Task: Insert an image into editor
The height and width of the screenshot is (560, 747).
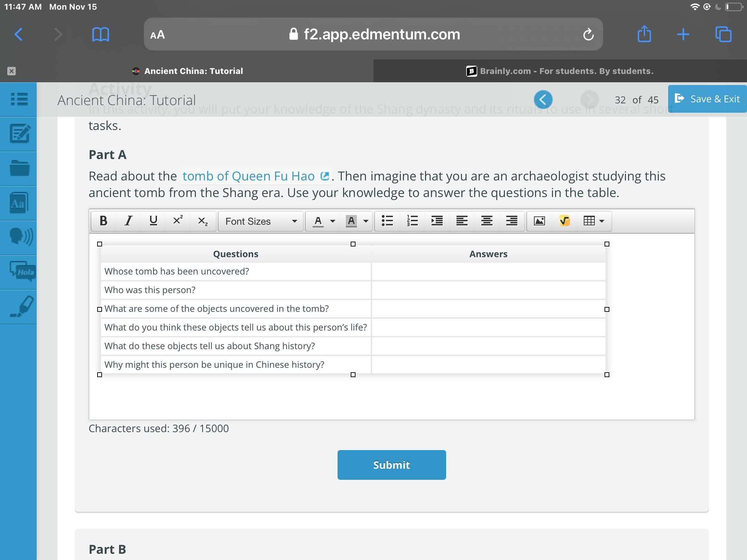Action: [x=539, y=221]
